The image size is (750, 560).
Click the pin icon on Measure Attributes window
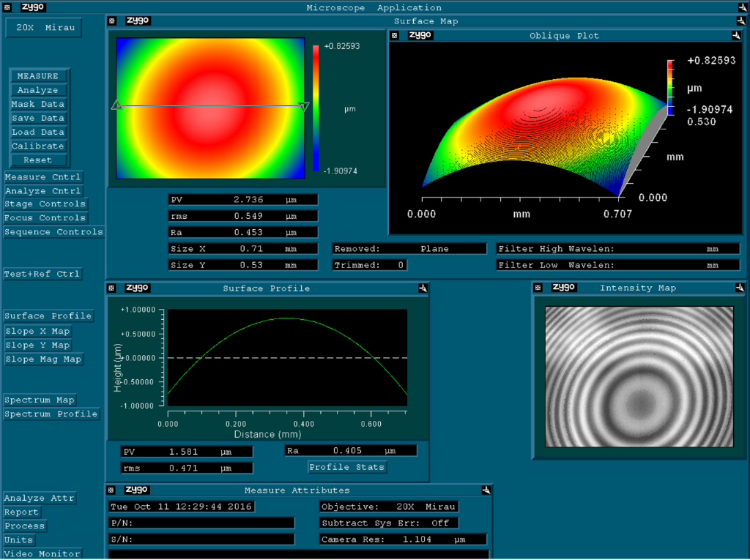486,490
